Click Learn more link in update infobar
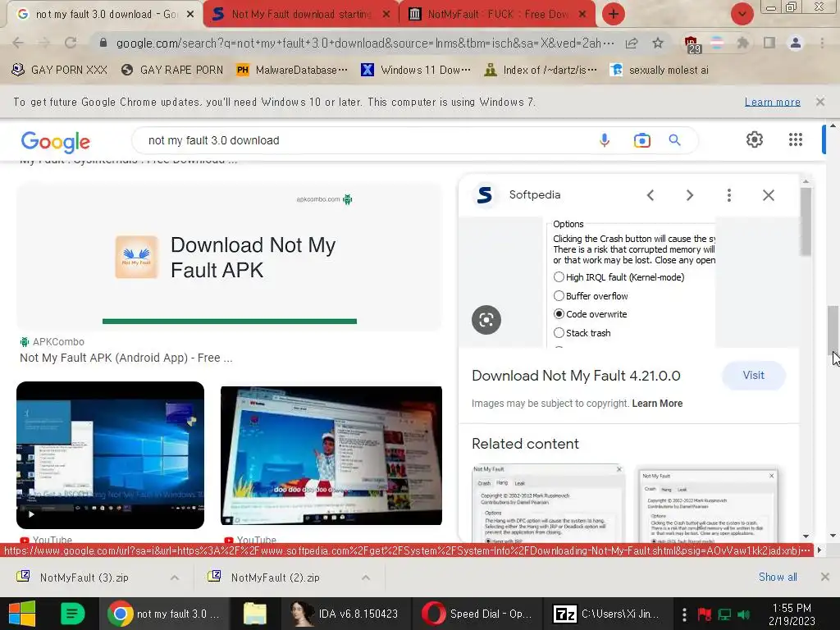 pos(772,102)
